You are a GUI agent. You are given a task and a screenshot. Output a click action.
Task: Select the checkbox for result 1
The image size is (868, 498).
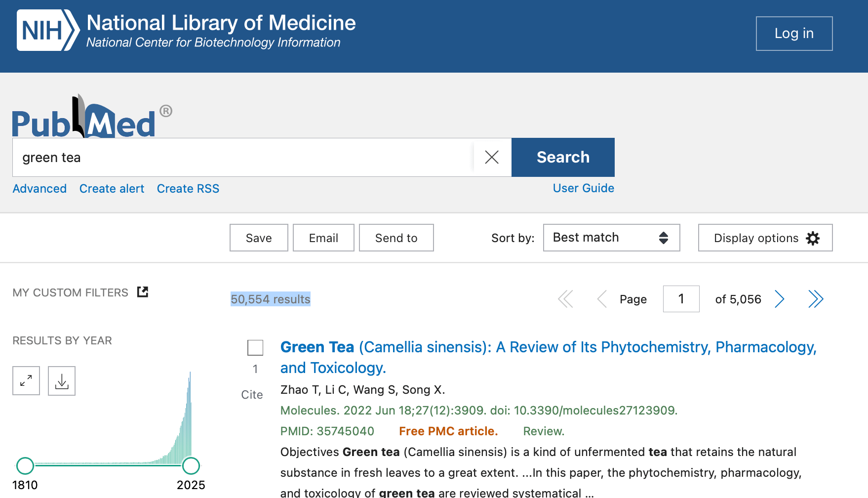pyautogui.click(x=255, y=347)
